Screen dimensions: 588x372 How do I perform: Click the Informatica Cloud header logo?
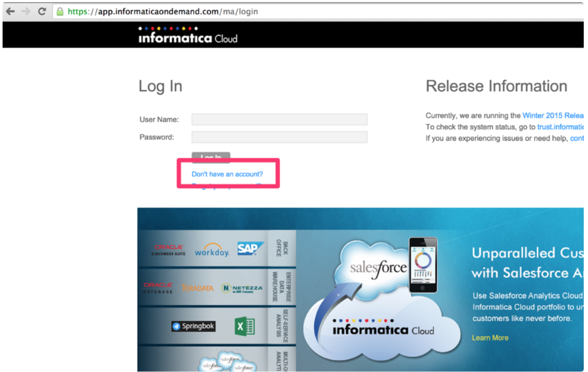[x=188, y=35]
